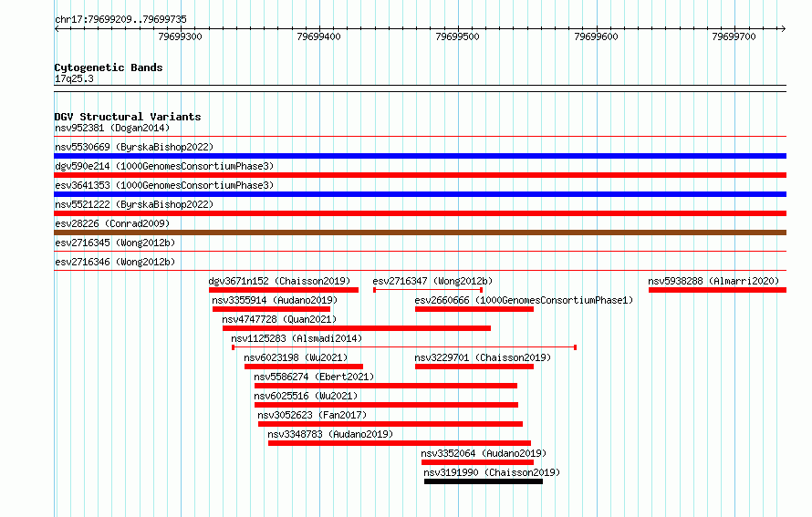812x517 pixels.
Task: Click the 79699400 ruler position label
Action: pyautogui.click(x=319, y=36)
